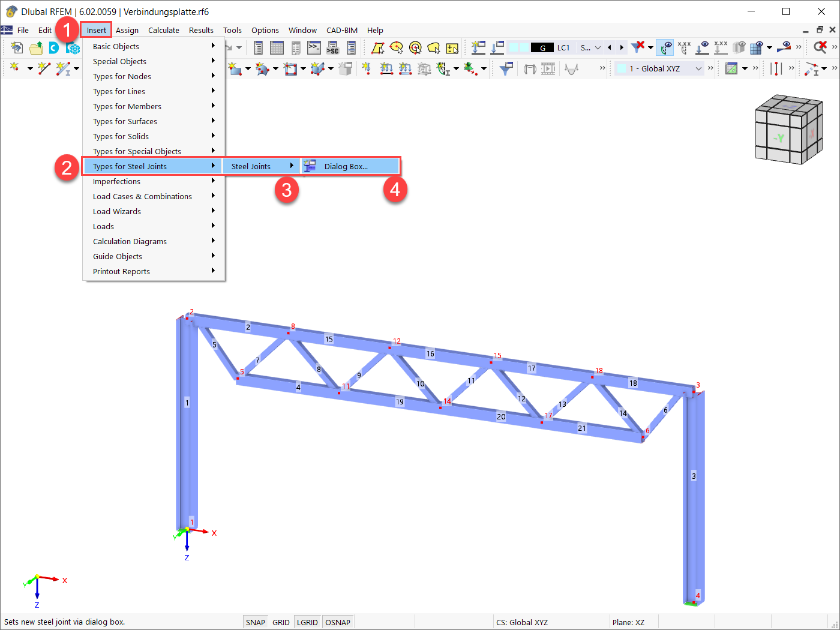Click the black G load category box

coord(542,47)
